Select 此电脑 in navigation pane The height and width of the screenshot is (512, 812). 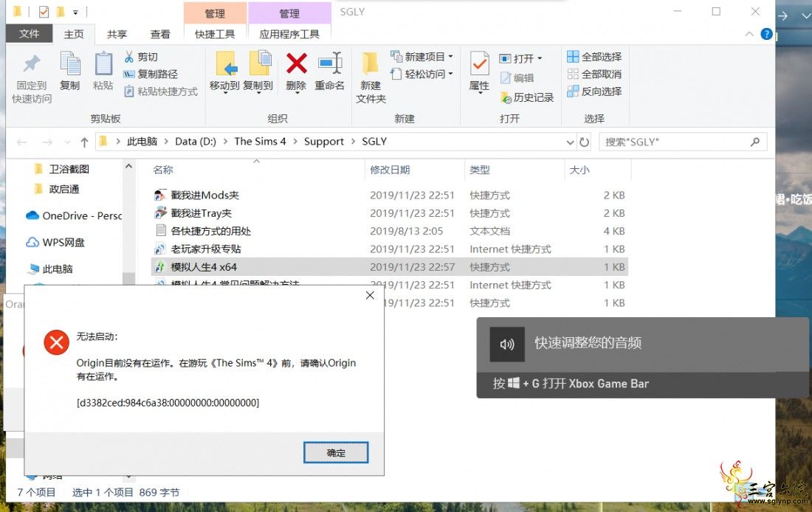[x=58, y=269]
